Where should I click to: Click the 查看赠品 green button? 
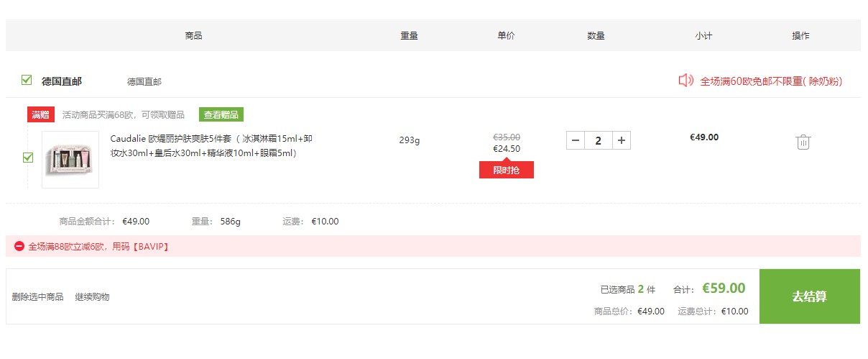221,114
